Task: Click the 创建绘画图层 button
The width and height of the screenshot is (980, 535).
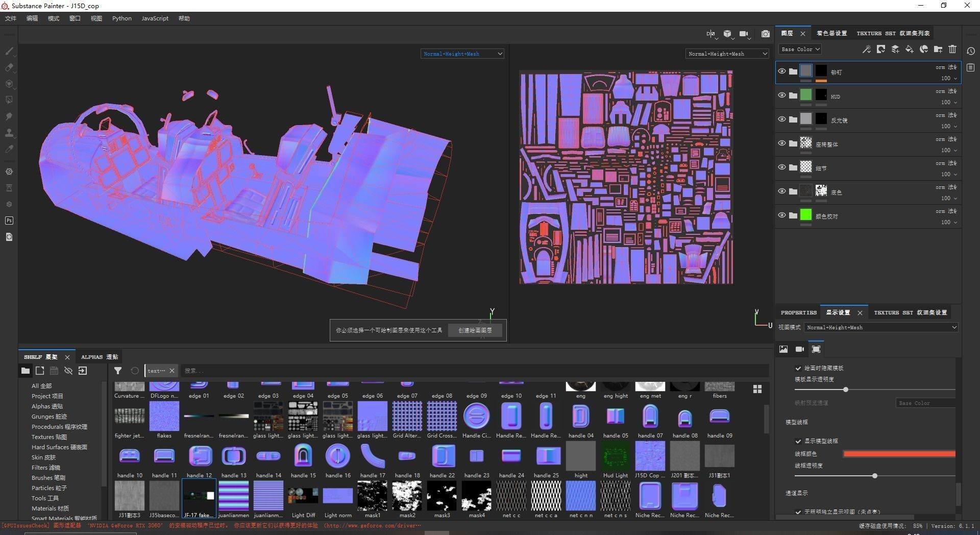Action: click(x=475, y=330)
